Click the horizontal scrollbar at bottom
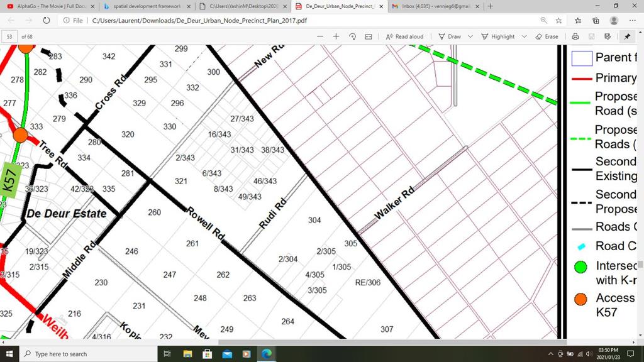Screen dimensions: 644x362 314,343
